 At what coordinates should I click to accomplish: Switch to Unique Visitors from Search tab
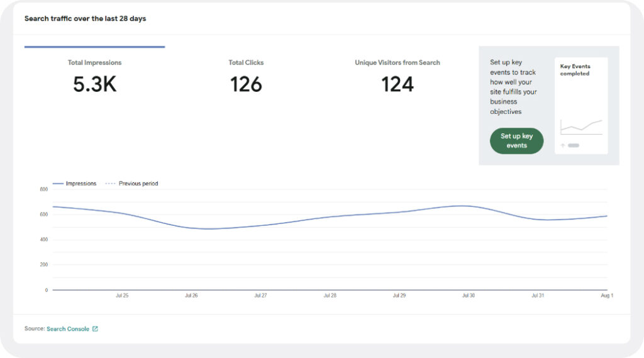point(397,76)
